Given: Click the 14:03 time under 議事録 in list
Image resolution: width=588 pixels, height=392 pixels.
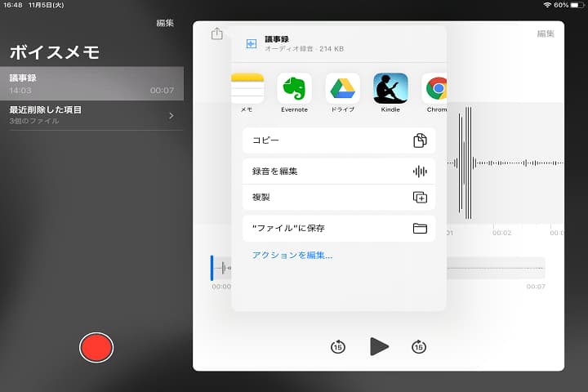Looking at the screenshot, I should click(x=20, y=91).
